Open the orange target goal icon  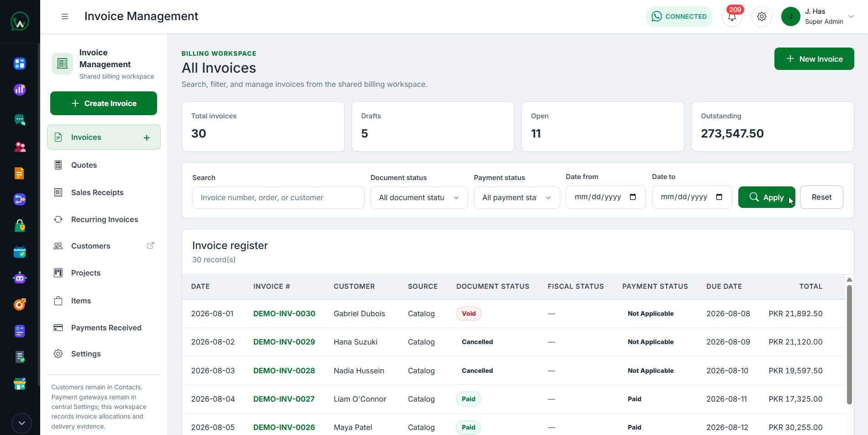[20, 304]
